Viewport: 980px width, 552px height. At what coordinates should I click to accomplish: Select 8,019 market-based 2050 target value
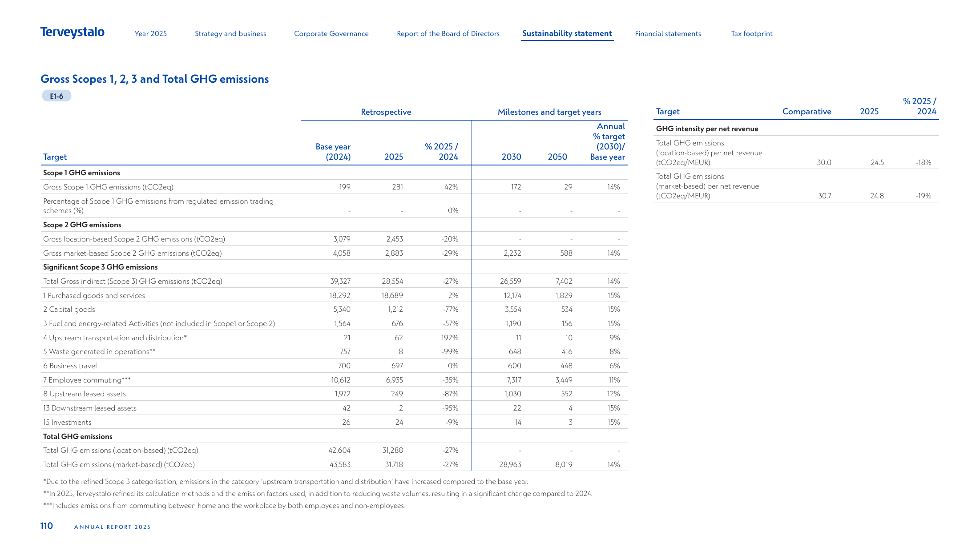tap(564, 465)
